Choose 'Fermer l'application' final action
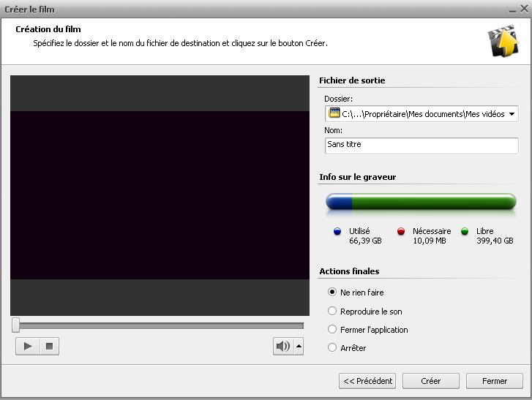This screenshot has height=400, width=532. (x=332, y=330)
